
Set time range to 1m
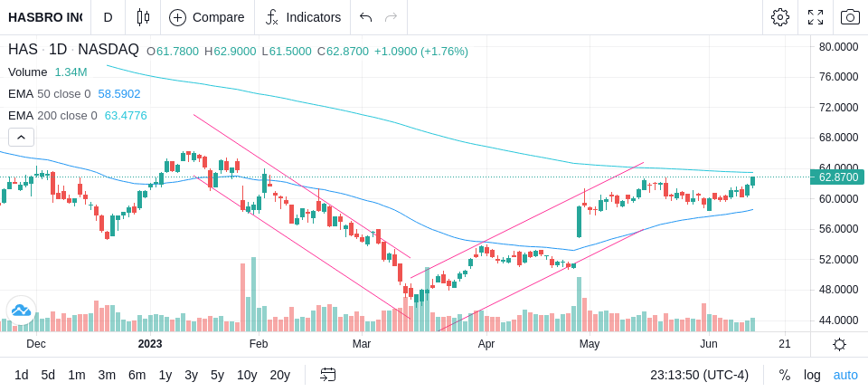[76, 376]
